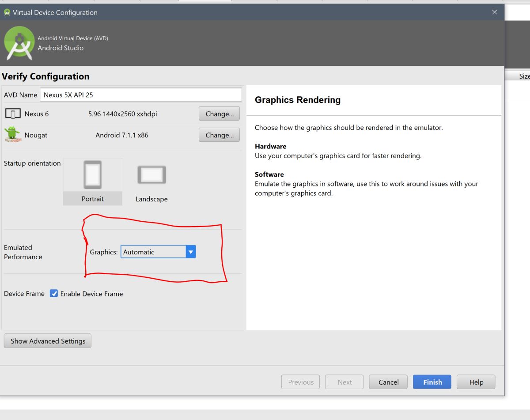Click the Nougat Android mascot icon
Screen dimensions: 530x420
click(12, 134)
